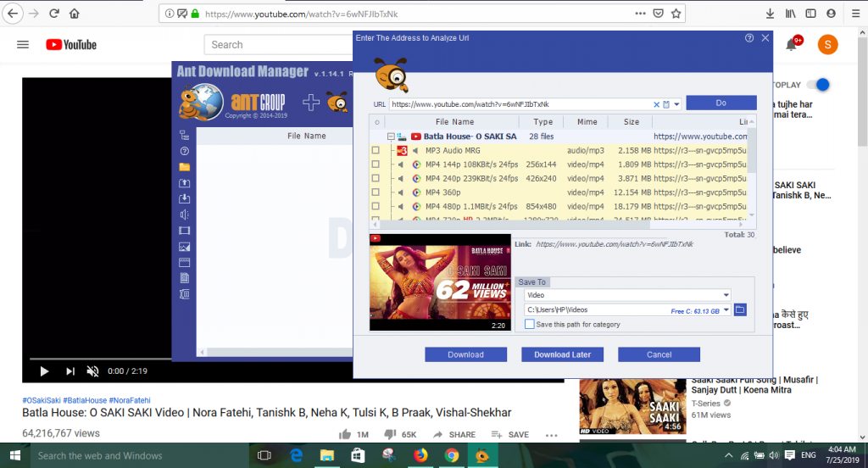The width and height of the screenshot is (868, 468).
Task: Paste from clipboard icon in URL field
Action: tap(666, 104)
